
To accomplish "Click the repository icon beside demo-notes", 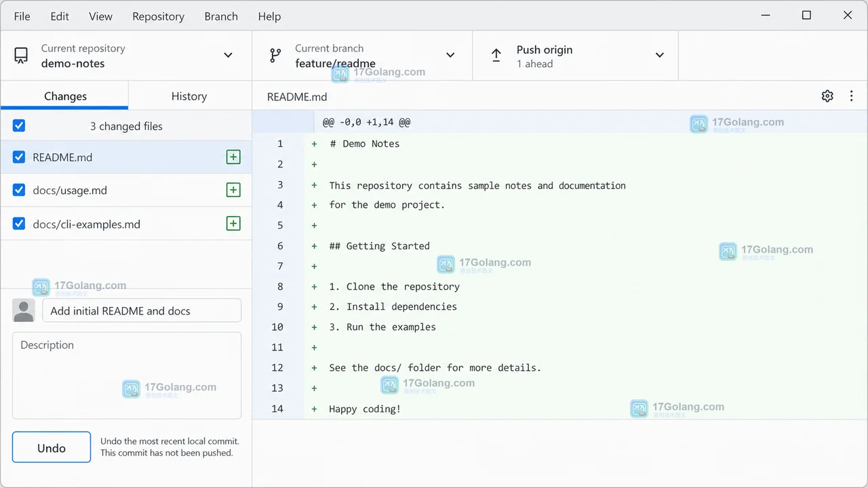I will point(21,56).
